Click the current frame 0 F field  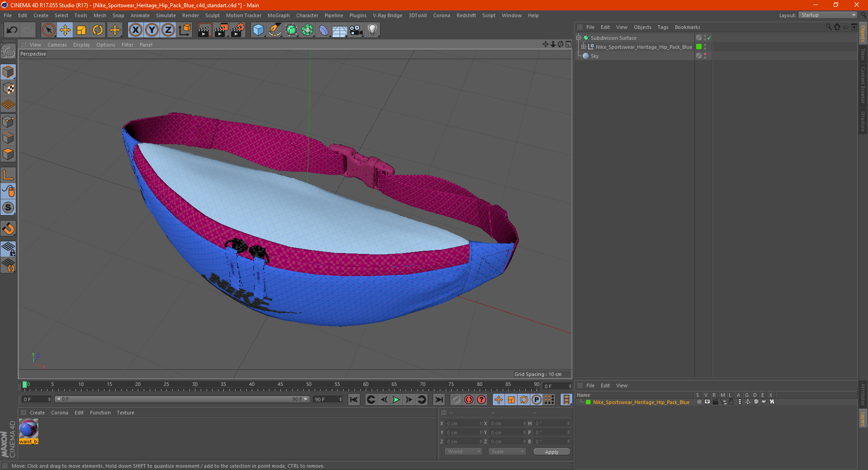36,399
